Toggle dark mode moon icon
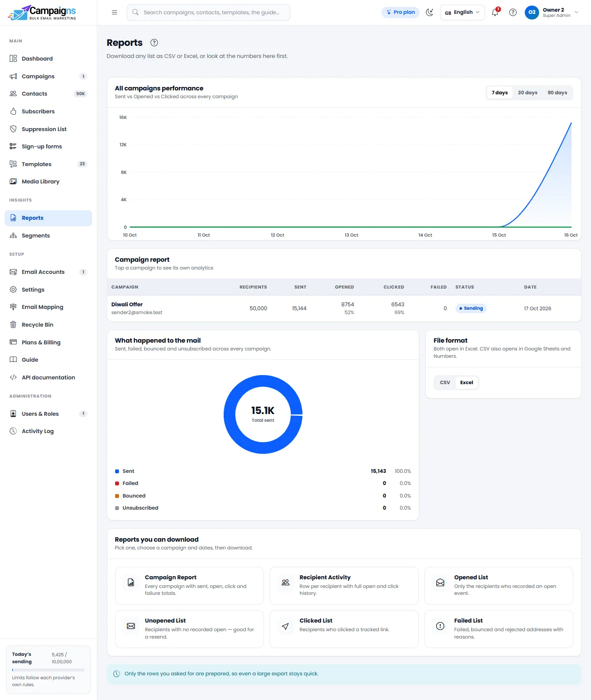 point(430,13)
